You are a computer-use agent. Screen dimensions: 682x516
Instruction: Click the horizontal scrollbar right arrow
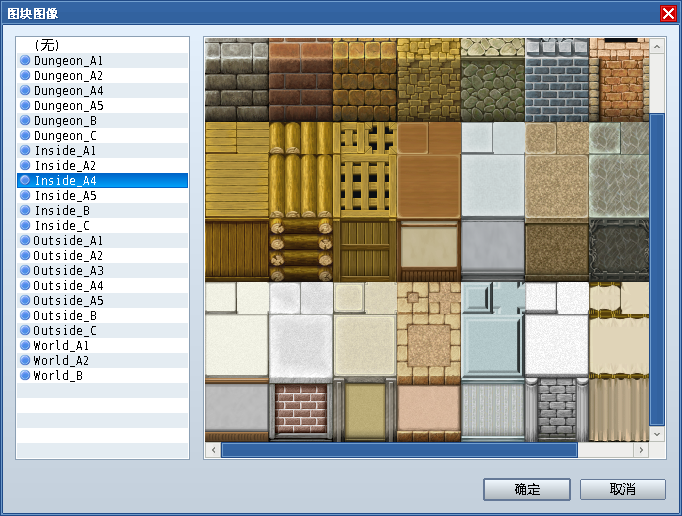(x=641, y=450)
